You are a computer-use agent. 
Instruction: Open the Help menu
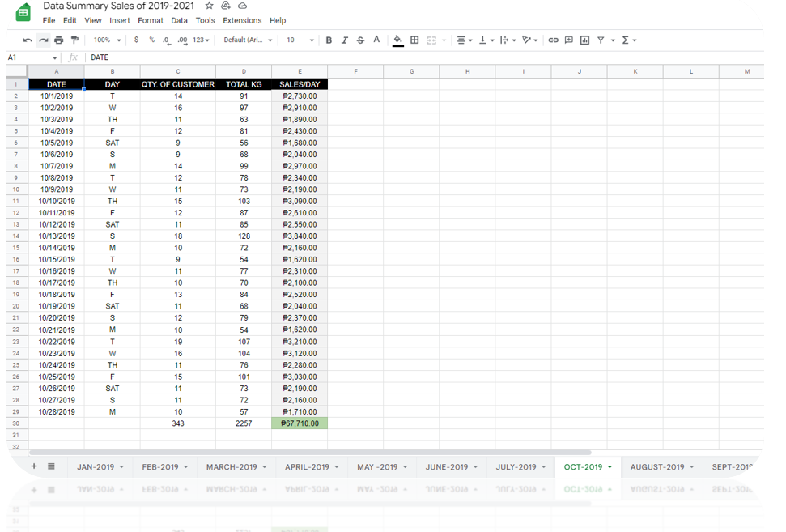point(278,20)
